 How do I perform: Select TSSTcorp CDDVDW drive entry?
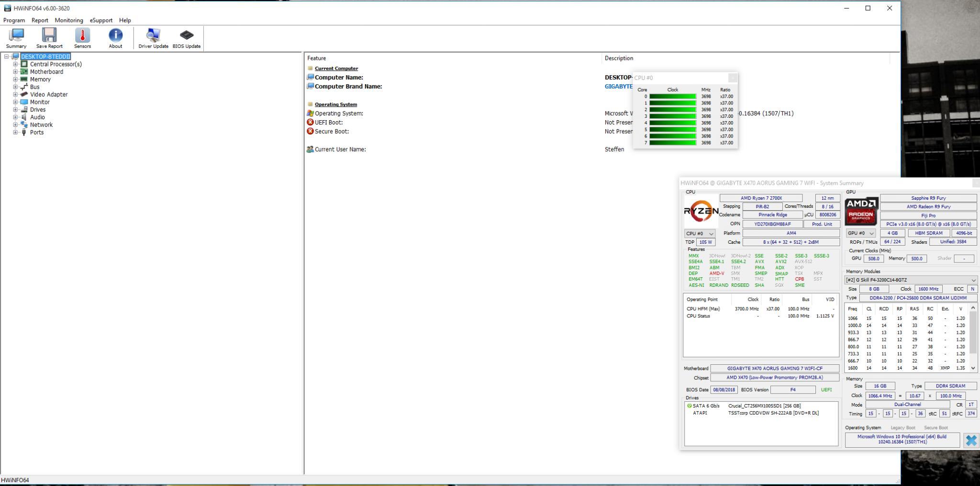[761, 413]
